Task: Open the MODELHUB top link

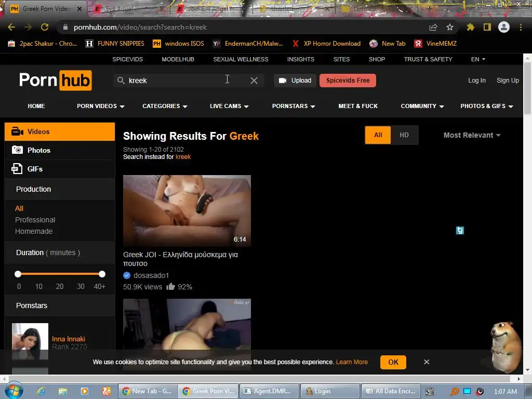Action: pos(178,59)
